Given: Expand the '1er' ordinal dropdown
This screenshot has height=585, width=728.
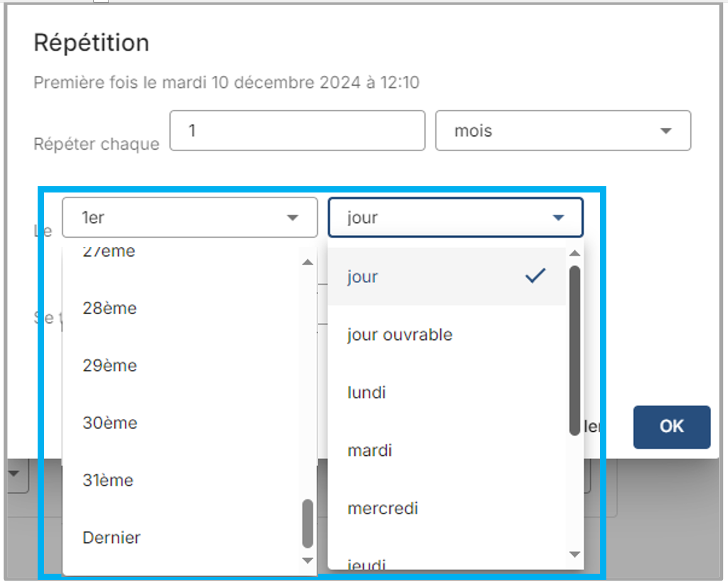Looking at the screenshot, I should (189, 218).
